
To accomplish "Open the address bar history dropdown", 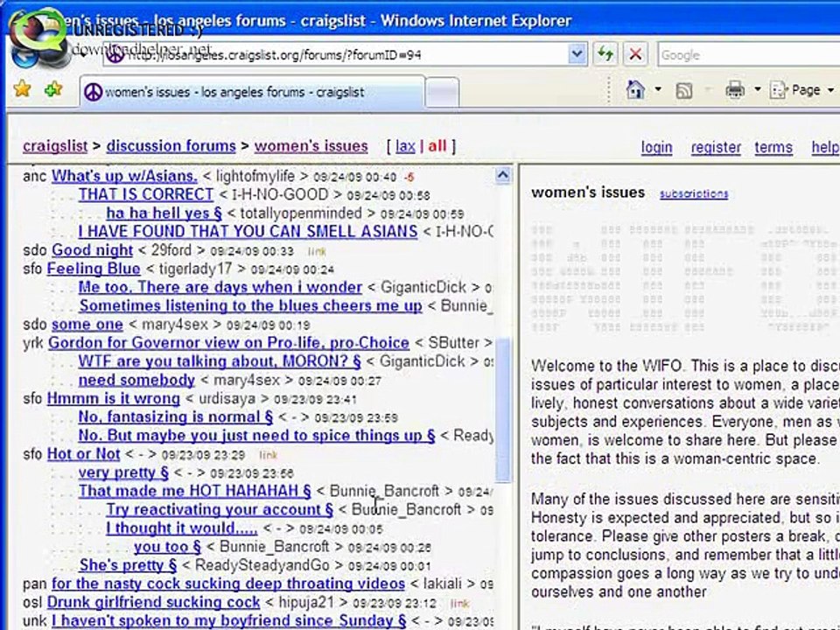I will pyautogui.click(x=577, y=54).
